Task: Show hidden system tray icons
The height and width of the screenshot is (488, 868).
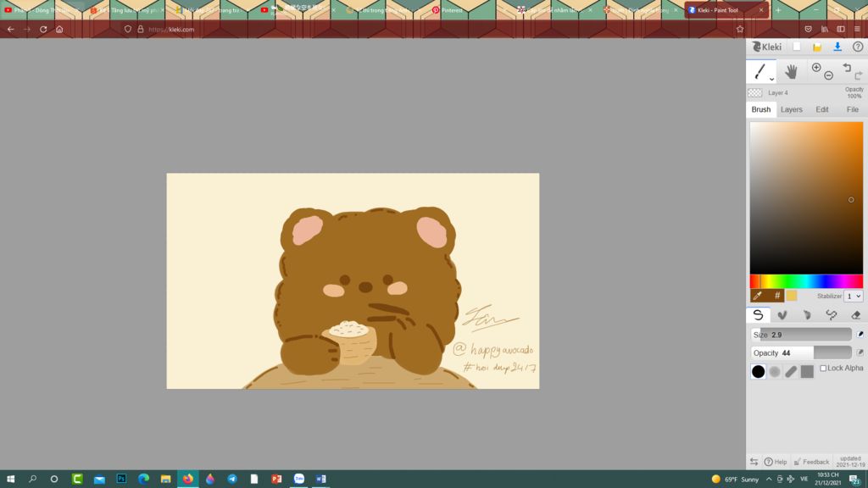Action: click(x=768, y=480)
